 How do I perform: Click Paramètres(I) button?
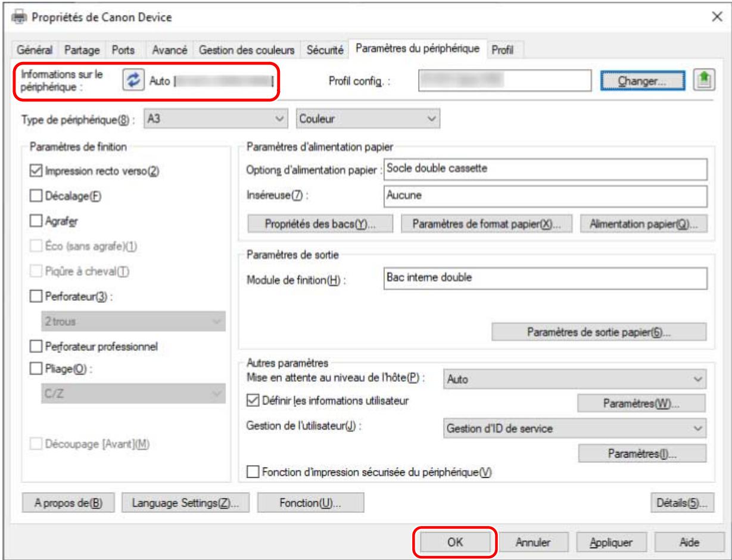642,454
